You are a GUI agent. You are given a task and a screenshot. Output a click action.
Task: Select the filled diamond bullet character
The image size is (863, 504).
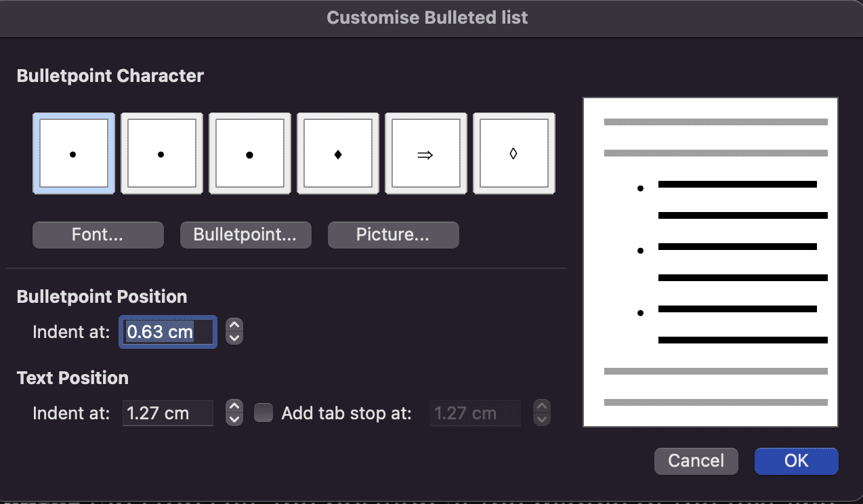coord(337,153)
